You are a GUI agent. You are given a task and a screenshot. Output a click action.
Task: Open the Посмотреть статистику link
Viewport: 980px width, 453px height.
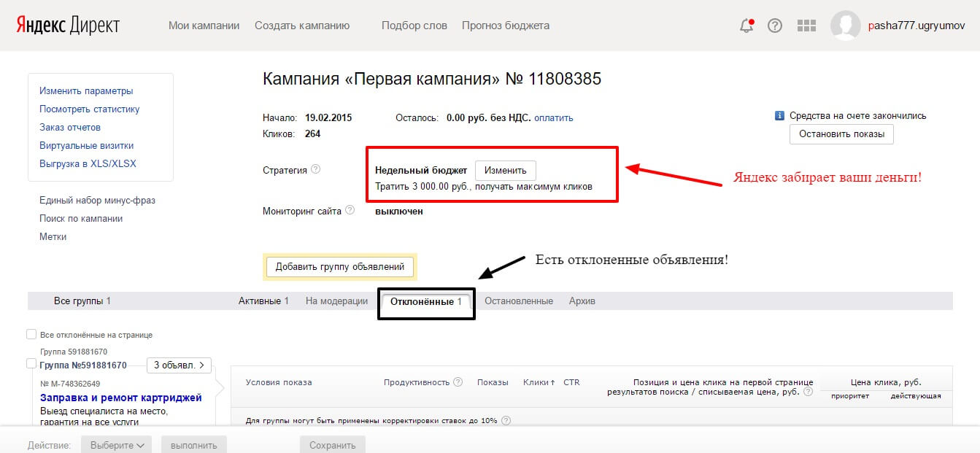(x=90, y=109)
